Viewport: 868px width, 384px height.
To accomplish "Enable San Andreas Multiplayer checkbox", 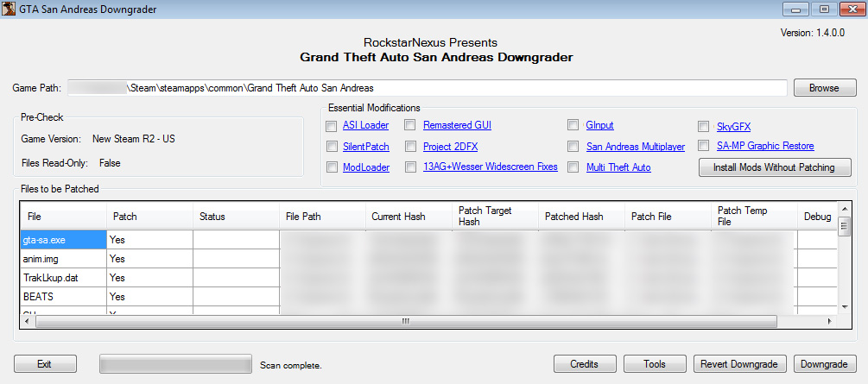I will pyautogui.click(x=573, y=147).
